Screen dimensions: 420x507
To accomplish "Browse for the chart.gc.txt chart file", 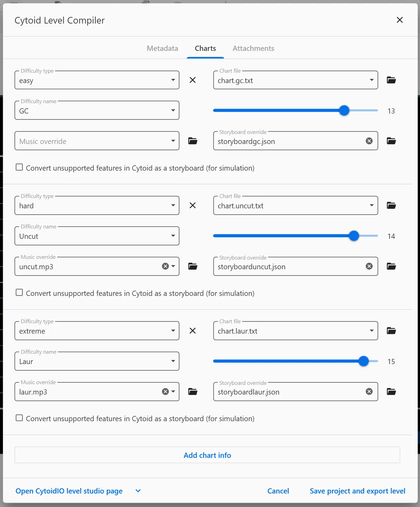I will [391, 80].
